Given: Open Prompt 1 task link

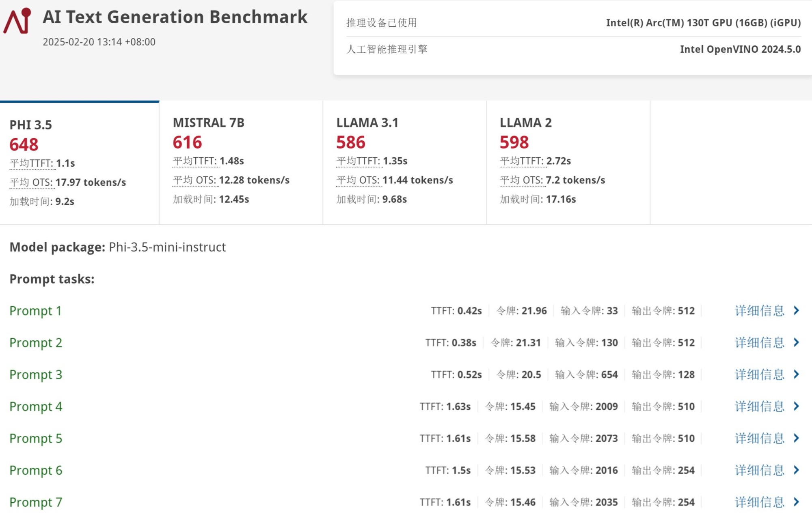Looking at the screenshot, I should [x=35, y=311].
